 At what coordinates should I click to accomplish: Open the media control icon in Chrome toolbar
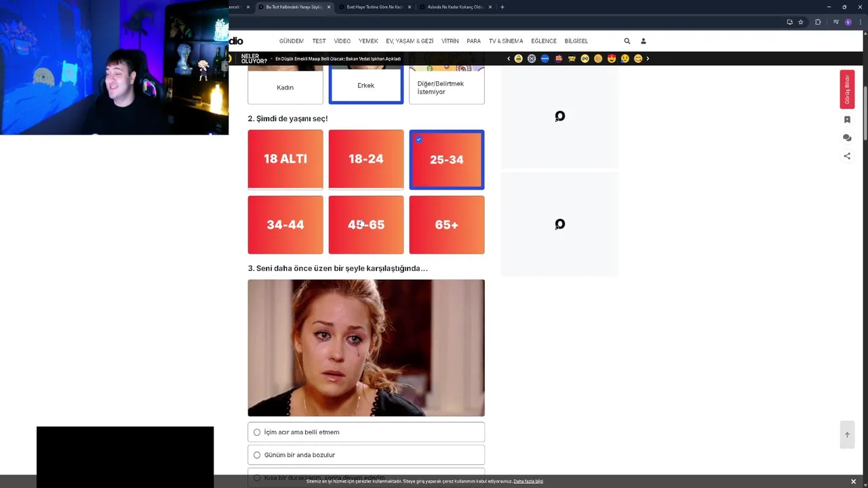pos(836,22)
